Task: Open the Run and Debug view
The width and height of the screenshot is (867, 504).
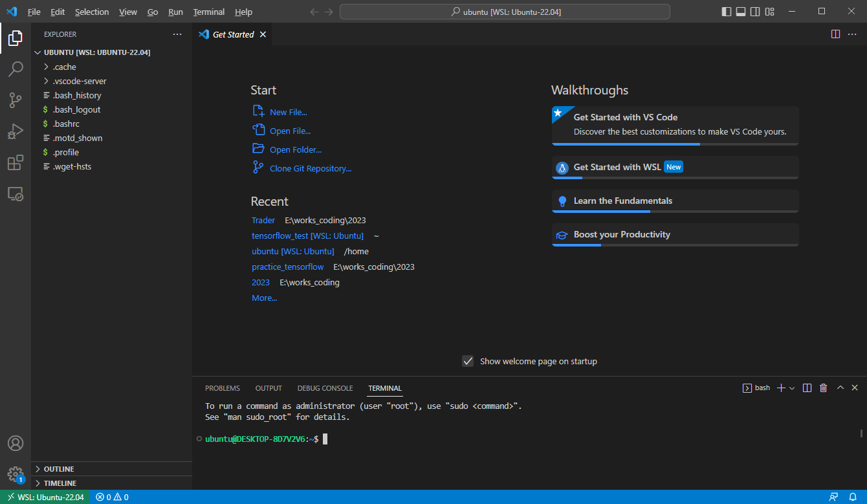Action: [16, 131]
